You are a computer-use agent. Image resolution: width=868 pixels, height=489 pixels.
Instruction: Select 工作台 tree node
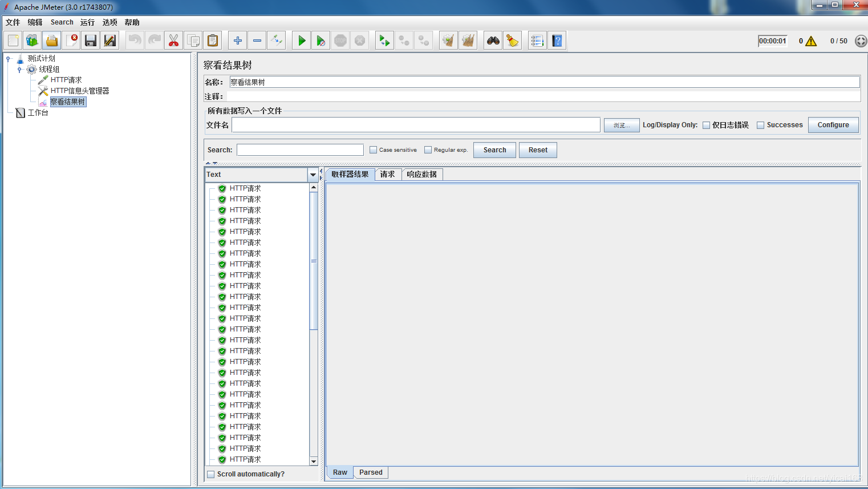tap(38, 112)
